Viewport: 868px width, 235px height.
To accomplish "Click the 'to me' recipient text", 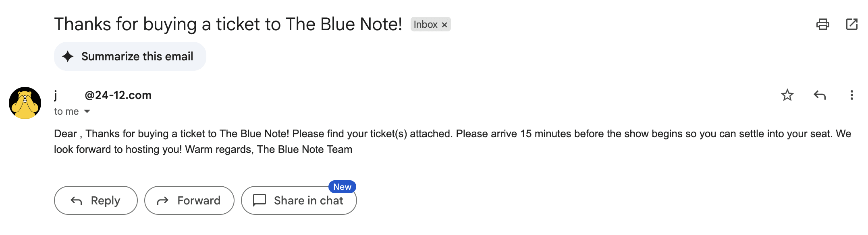I will click(66, 111).
